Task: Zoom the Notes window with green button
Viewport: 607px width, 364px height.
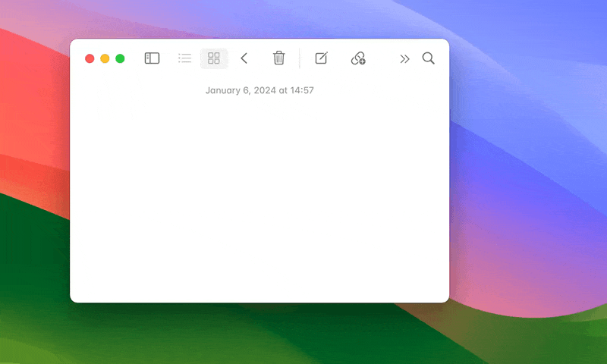Action: tap(120, 58)
